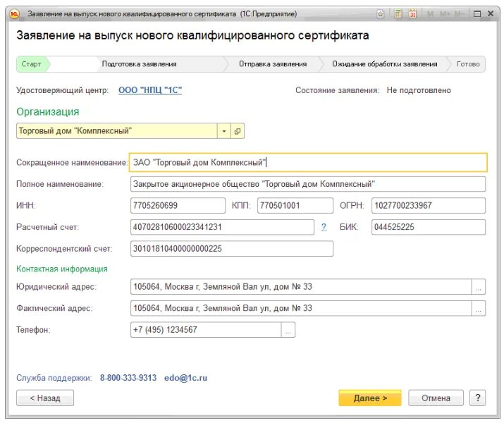Image resolution: width=504 pixels, height=423 pixels.
Task: Click the Корреспондентский счет field
Action: click(x=232, y=249)
